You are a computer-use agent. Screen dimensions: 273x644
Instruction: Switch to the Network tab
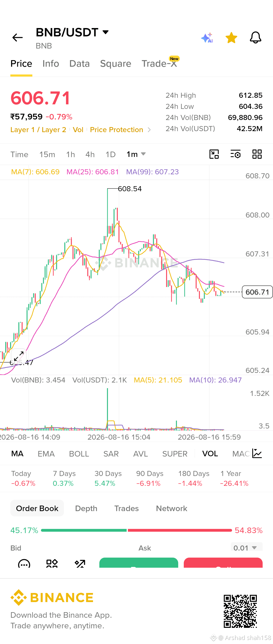[172, 508]
